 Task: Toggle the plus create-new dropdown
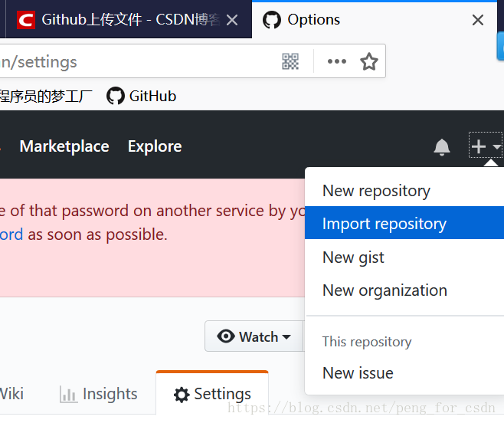tap(485, 146)
